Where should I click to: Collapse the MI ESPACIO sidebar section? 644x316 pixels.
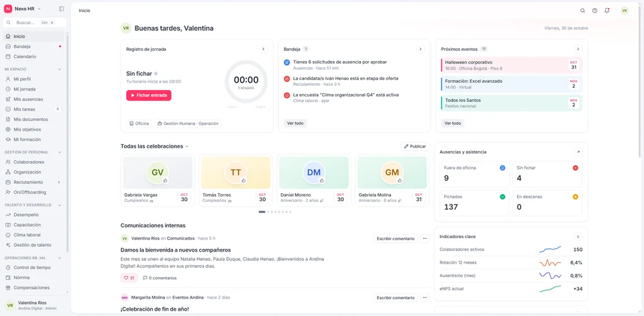60,69
